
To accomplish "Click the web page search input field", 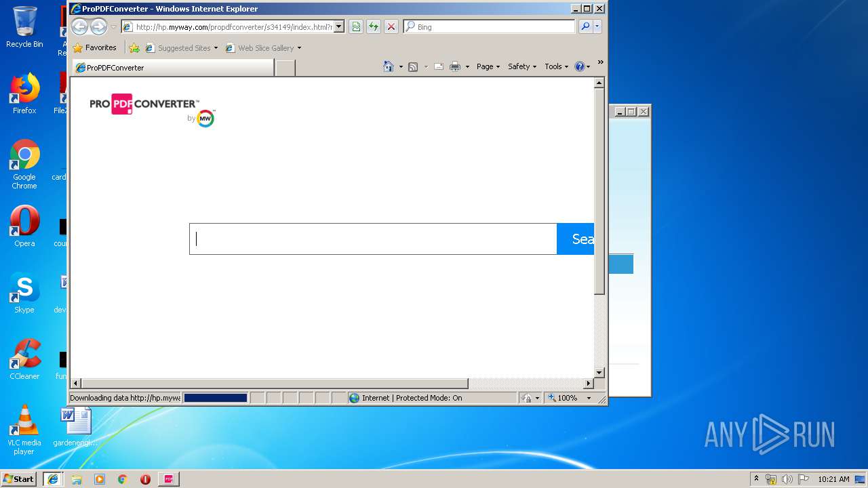I will [373, 239].
